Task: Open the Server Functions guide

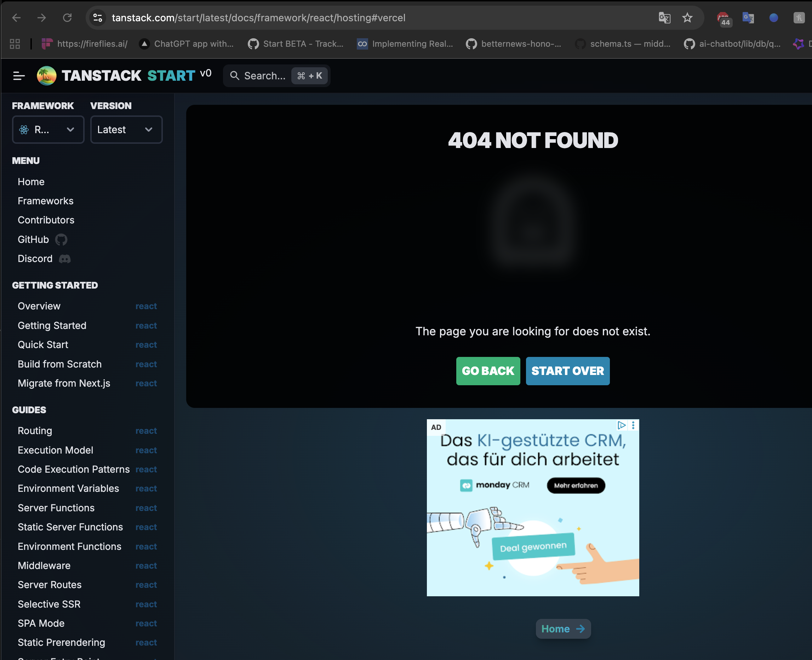Action: point(56,508)
